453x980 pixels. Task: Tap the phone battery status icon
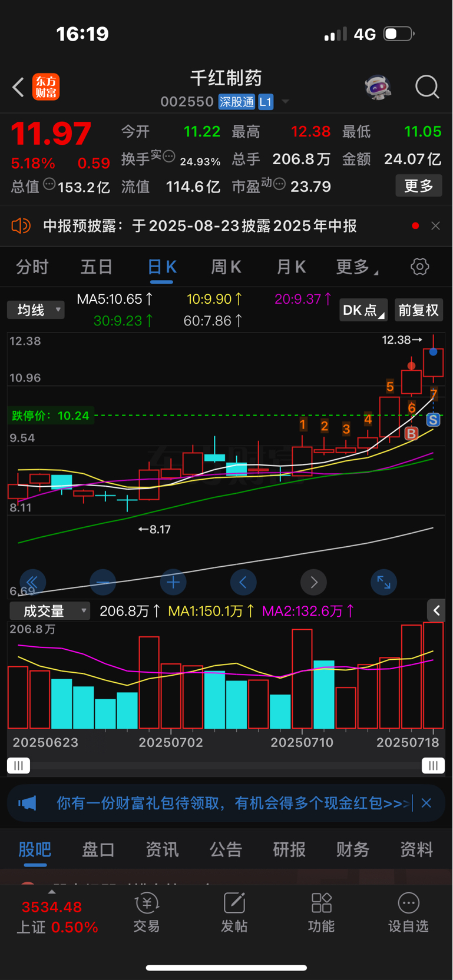coord(399,34)
